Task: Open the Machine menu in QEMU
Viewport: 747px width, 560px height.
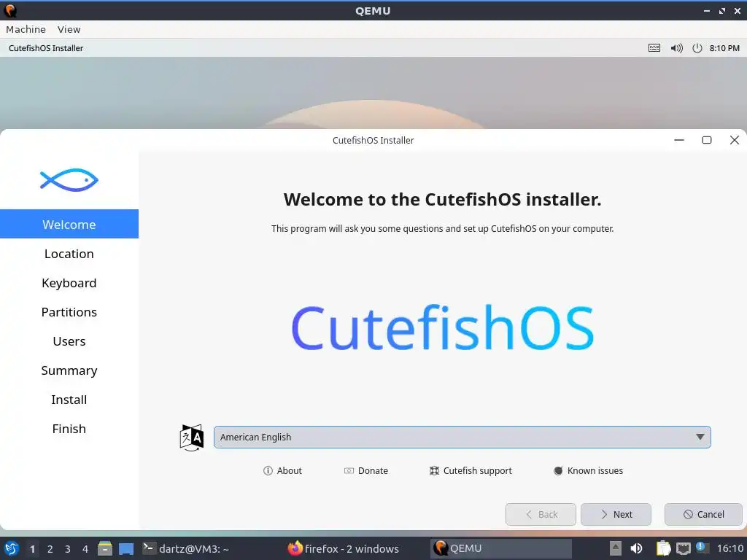Action: [x=26, y=29]
